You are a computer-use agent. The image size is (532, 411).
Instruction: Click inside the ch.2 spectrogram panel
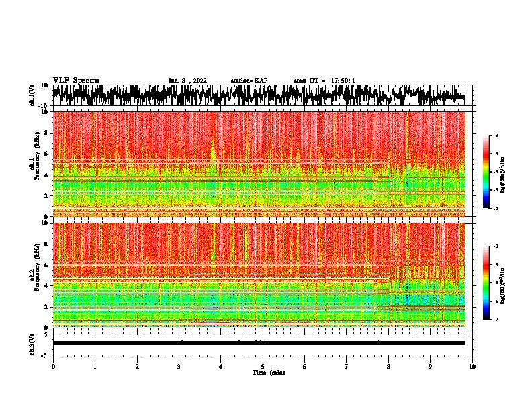(x=259, y=275)
